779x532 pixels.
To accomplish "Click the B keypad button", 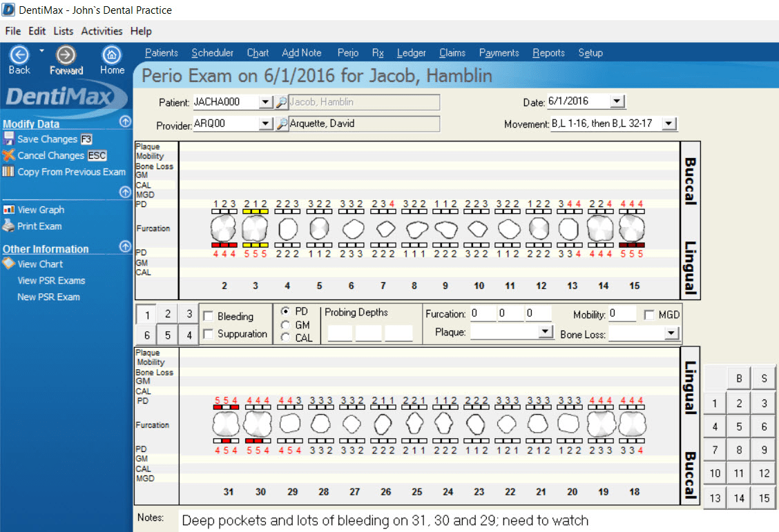I will [x=739, y=379].
